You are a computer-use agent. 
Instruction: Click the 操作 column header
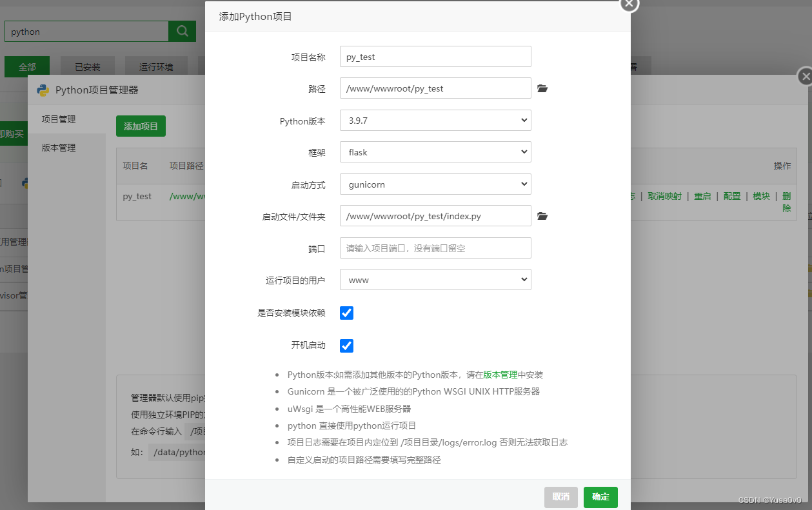point(782,166)
